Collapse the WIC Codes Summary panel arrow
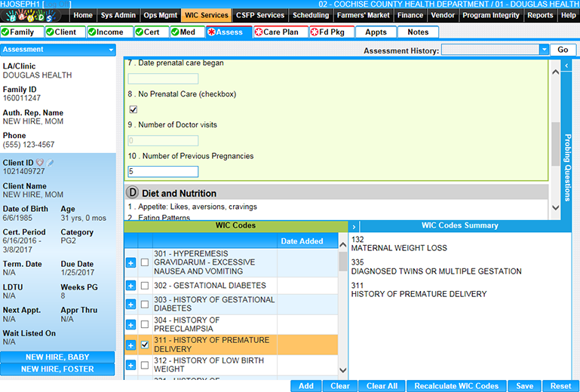 click(354, 226)
